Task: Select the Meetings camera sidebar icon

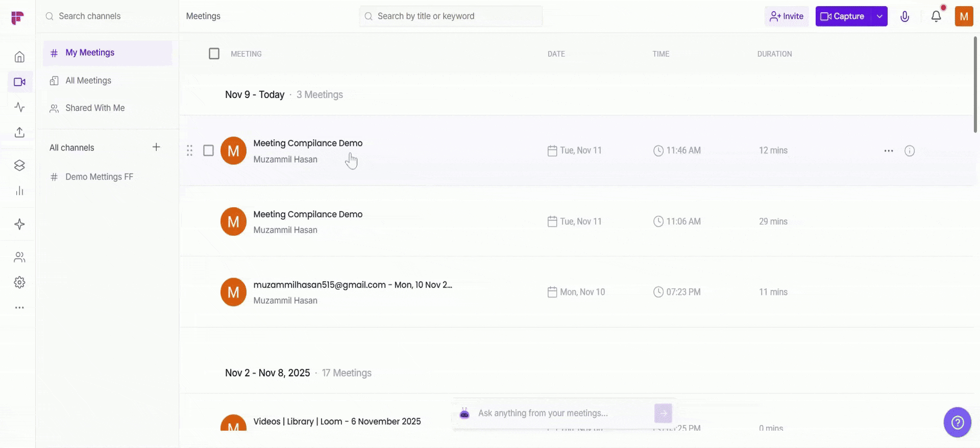Action: 20,82
